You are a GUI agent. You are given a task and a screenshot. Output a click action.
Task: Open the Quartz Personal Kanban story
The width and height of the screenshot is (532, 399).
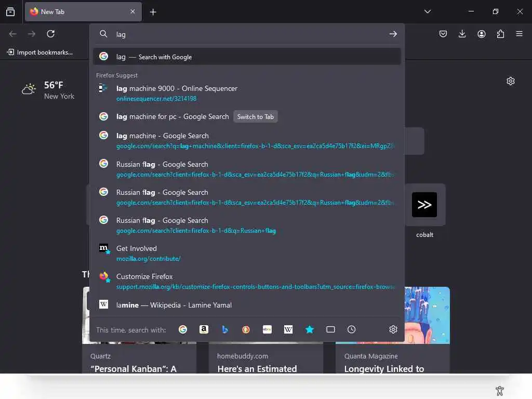click(x=139, y=358)
